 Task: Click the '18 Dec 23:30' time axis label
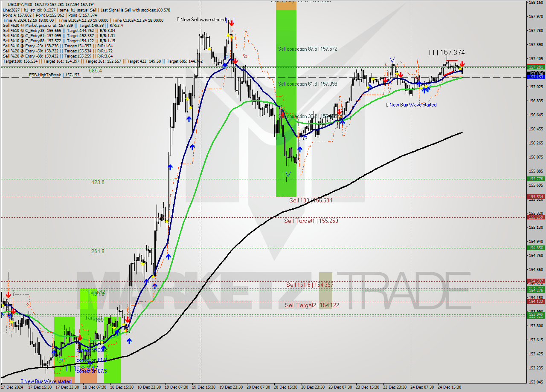point(150,387)
